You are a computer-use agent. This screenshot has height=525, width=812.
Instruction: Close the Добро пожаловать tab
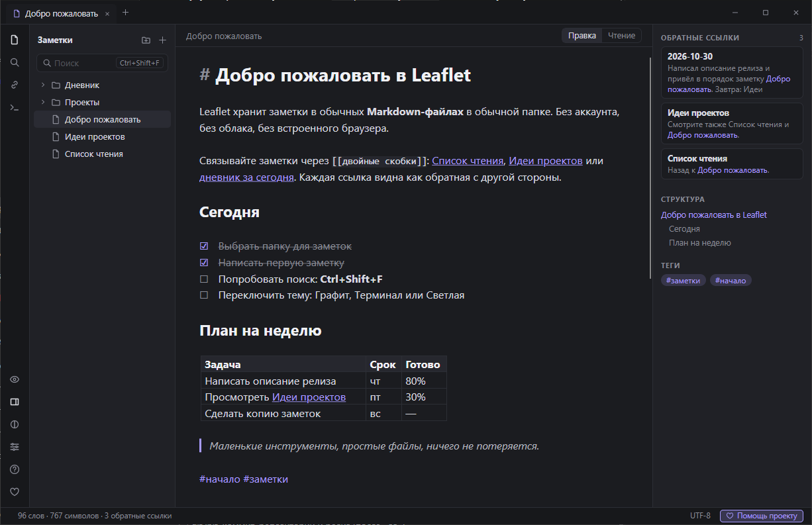pyautogui.click(x=107, y=13)
